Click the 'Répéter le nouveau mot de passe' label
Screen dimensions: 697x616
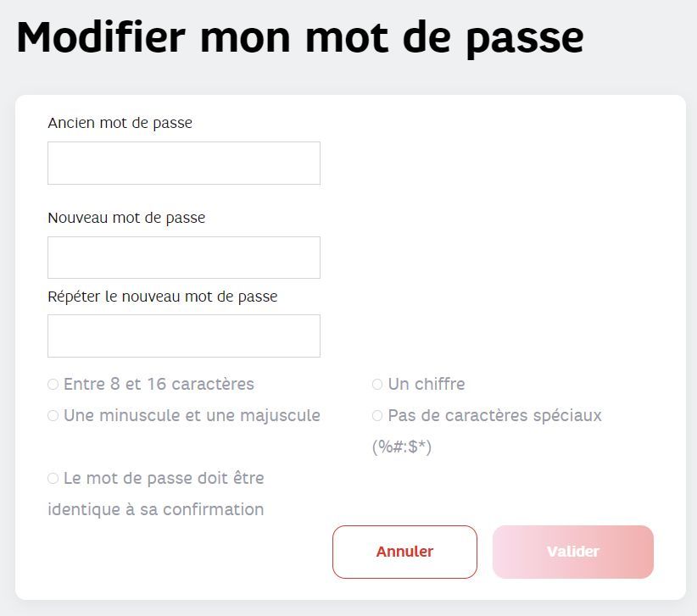point(162,297)
